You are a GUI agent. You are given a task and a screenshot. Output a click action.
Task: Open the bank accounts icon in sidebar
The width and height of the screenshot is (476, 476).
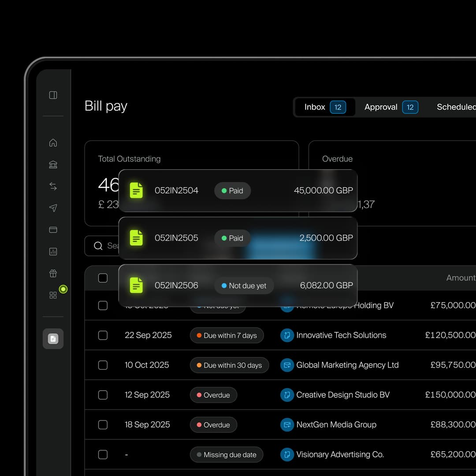click(53, 164)
